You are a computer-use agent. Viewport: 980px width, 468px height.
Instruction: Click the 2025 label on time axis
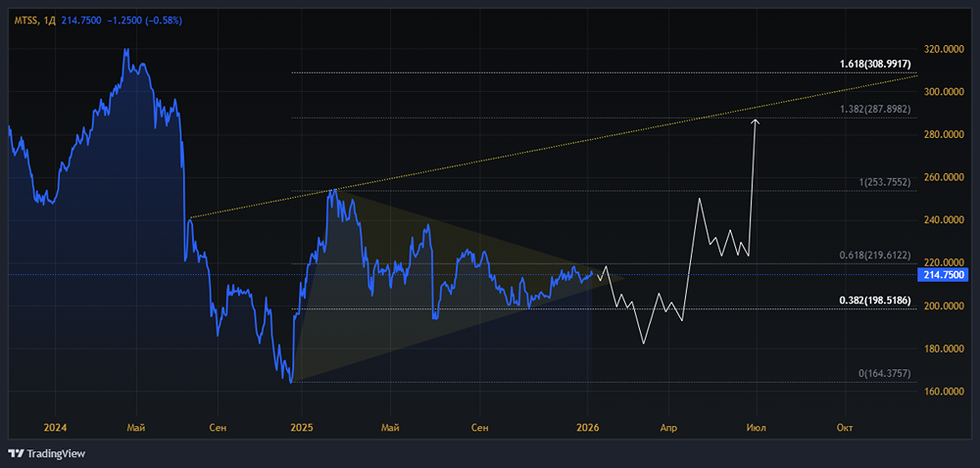pos(301,428)
